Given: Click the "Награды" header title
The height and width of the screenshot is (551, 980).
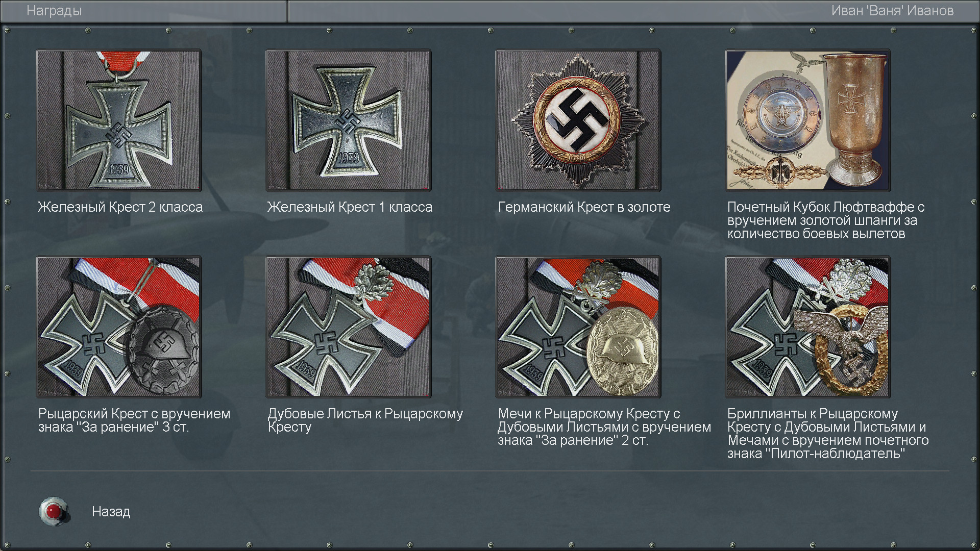Looking at the screenshot, I should pyautogui.click(x=54, y=11).
